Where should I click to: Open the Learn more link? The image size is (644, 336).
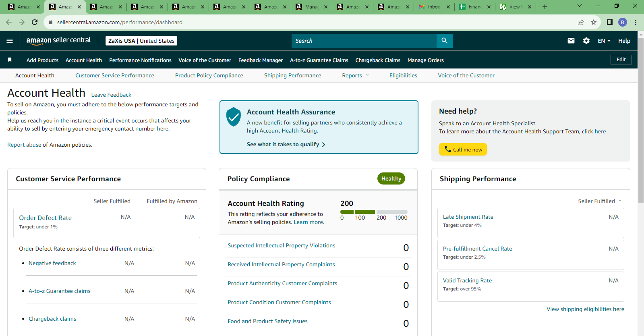pos(308,222)
